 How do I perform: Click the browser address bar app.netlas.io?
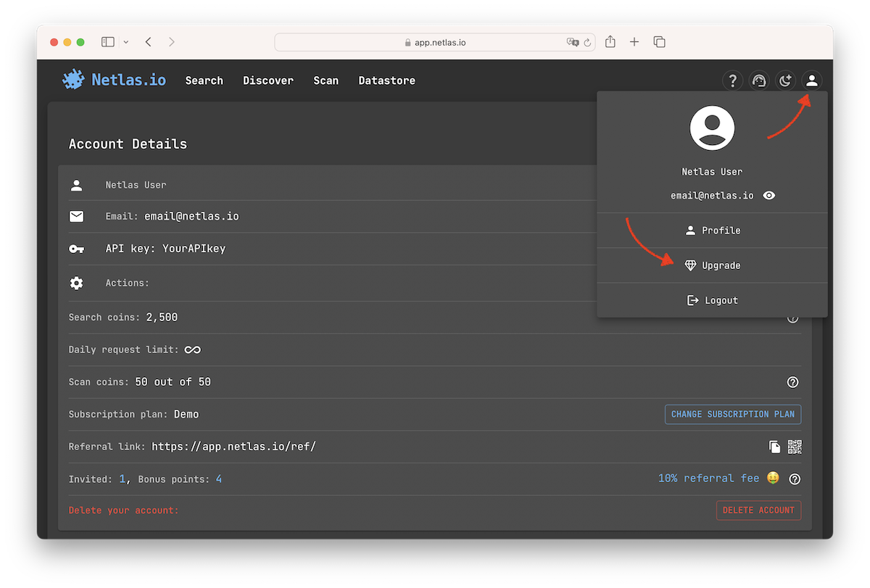tap(435, 42)
